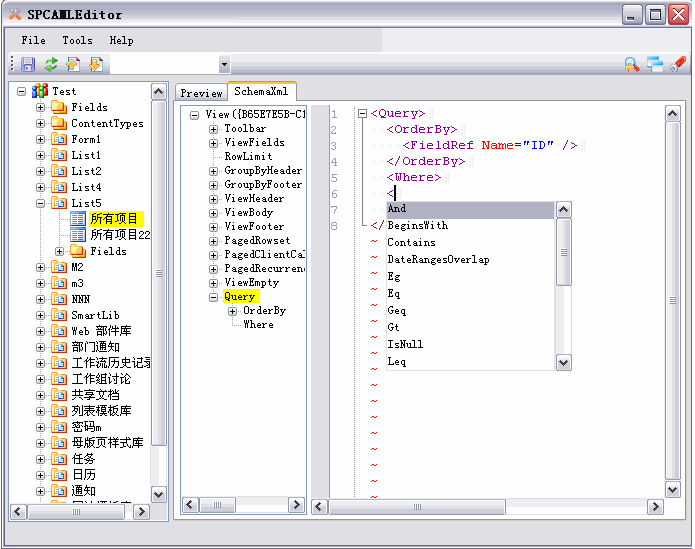Viewport: 695px width, 549px height.
Task: Collapse the List5 node
Action: [x=40, y=203]
